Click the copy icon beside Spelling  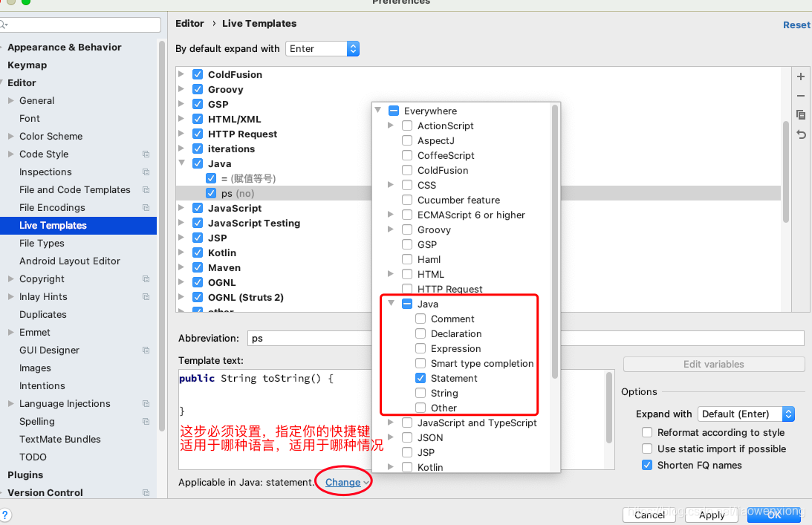pyautogui.click(x=146, y=422)
